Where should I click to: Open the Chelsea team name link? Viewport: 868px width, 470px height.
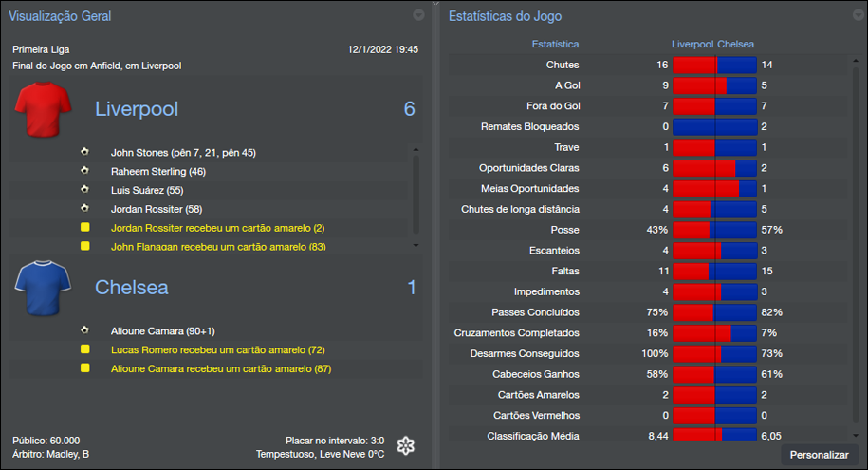coord(130,287)
